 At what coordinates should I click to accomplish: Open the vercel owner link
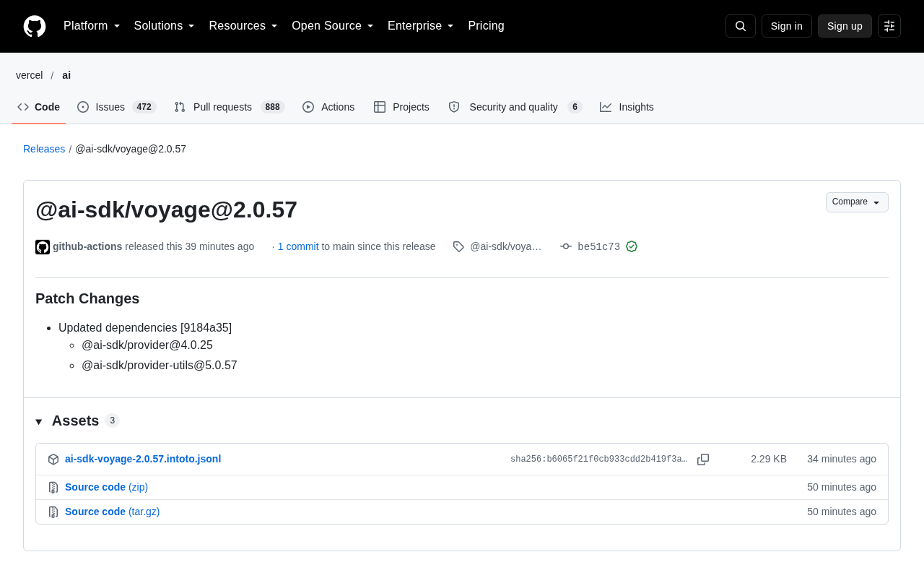[30, 75]
